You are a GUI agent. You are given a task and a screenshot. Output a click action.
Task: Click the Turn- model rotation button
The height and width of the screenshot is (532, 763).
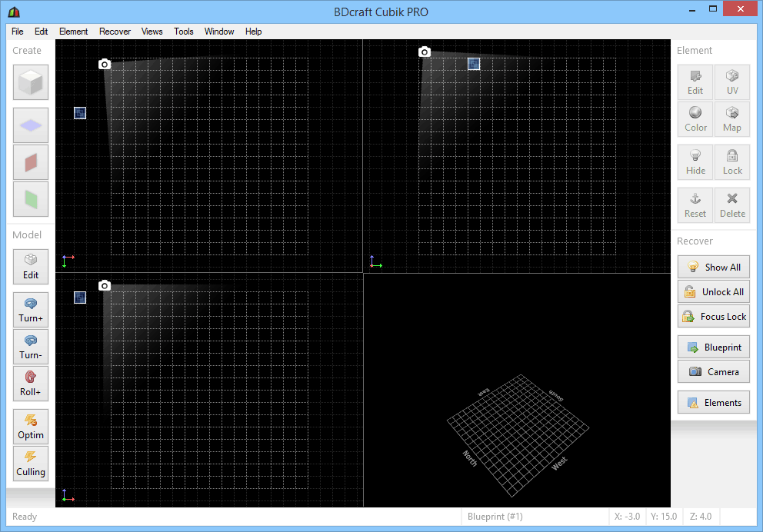[x=31, y=347]
